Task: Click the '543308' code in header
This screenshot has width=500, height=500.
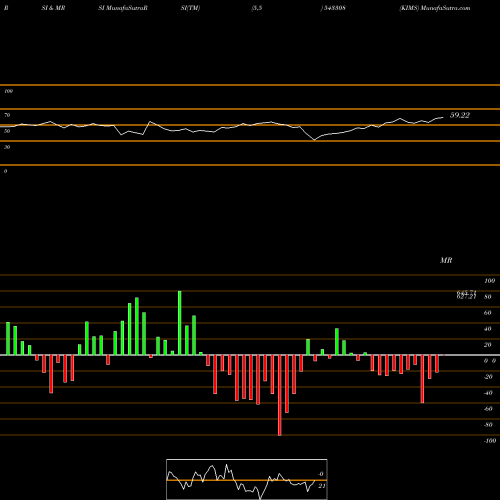Action: (x=334, y=8)
